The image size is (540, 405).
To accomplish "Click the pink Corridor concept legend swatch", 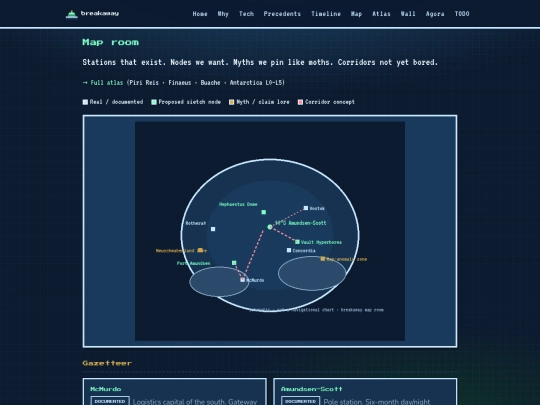I will [x=300, y=102].
